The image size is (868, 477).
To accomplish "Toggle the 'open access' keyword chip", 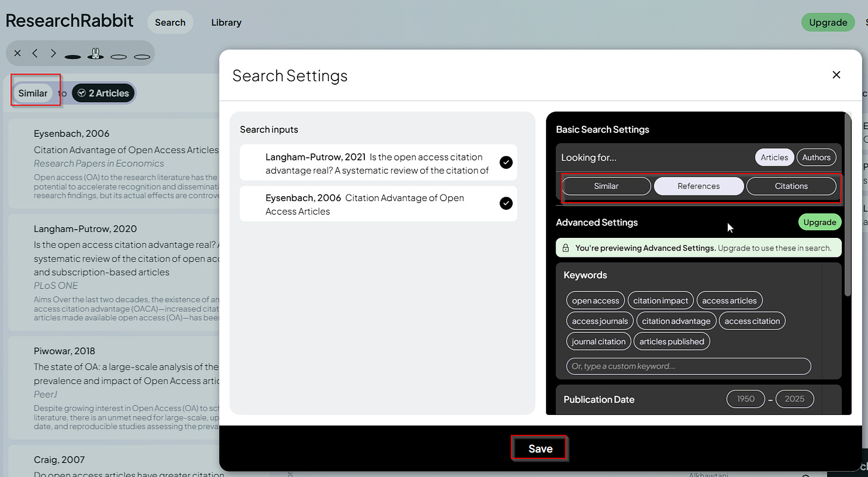I will click(596, 301).
